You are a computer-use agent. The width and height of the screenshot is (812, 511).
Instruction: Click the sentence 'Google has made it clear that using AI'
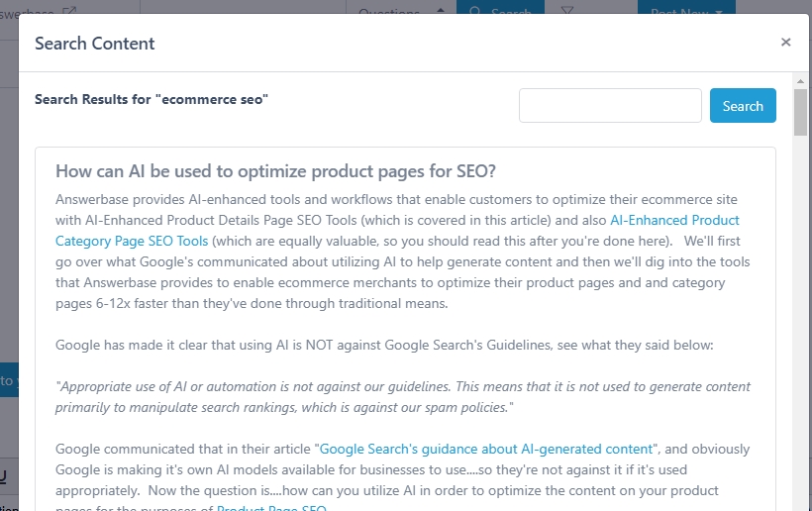pos(384,346)
